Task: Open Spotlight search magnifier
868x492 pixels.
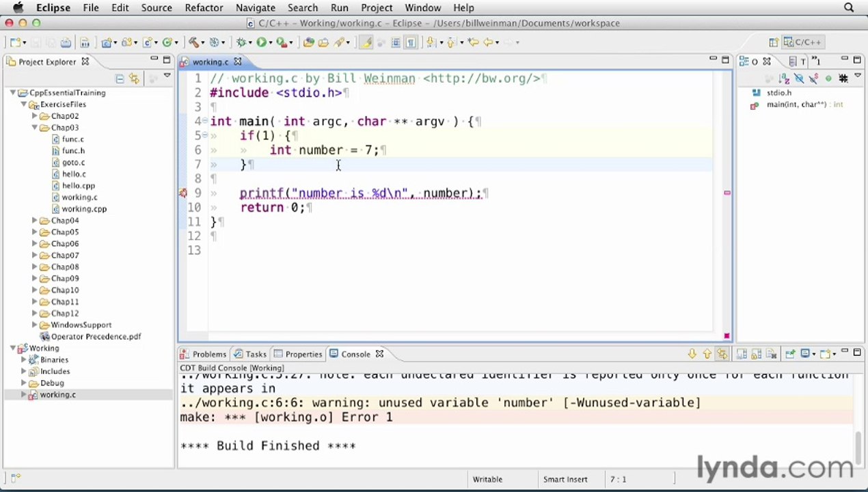Action: click(849, 8)
